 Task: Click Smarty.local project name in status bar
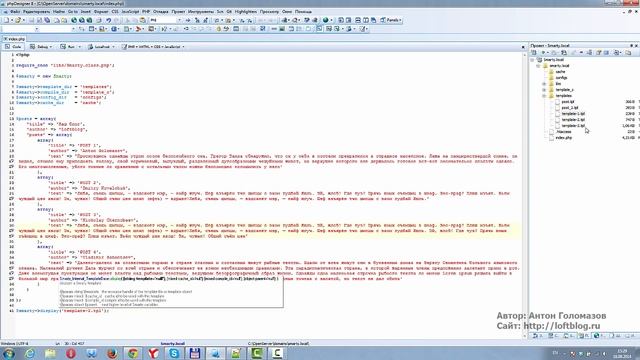172,344
